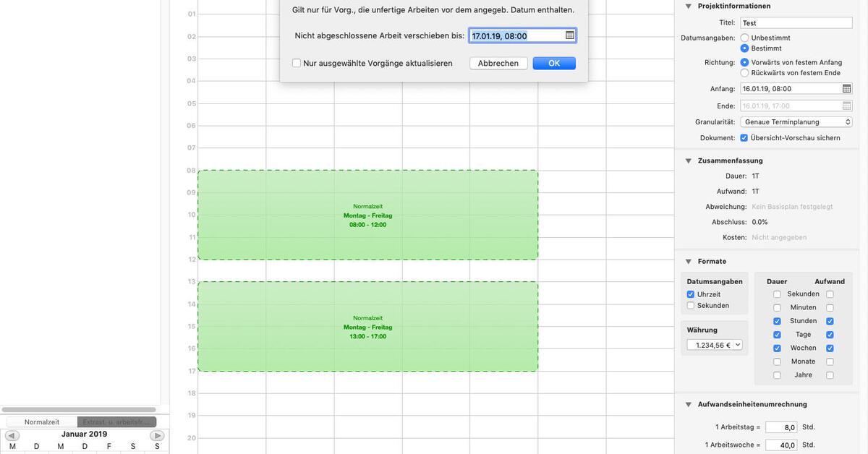Switch to the Normalzeit tab
The width and height of the screenshot is (868, 454).
[41, 420]
